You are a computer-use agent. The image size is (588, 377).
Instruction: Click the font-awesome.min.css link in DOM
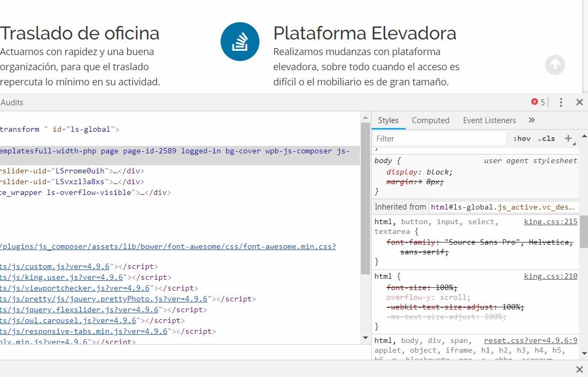tap(168, 246)
